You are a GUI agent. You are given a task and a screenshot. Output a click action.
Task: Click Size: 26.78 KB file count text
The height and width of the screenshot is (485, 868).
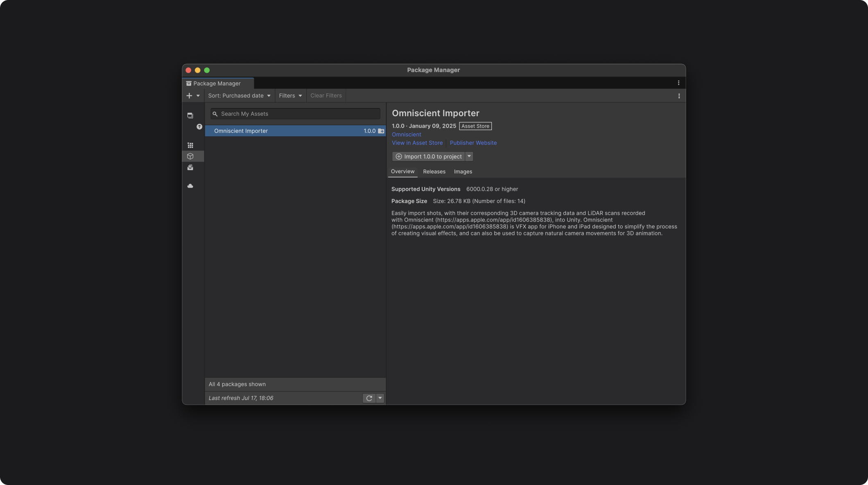pos(479,201)
